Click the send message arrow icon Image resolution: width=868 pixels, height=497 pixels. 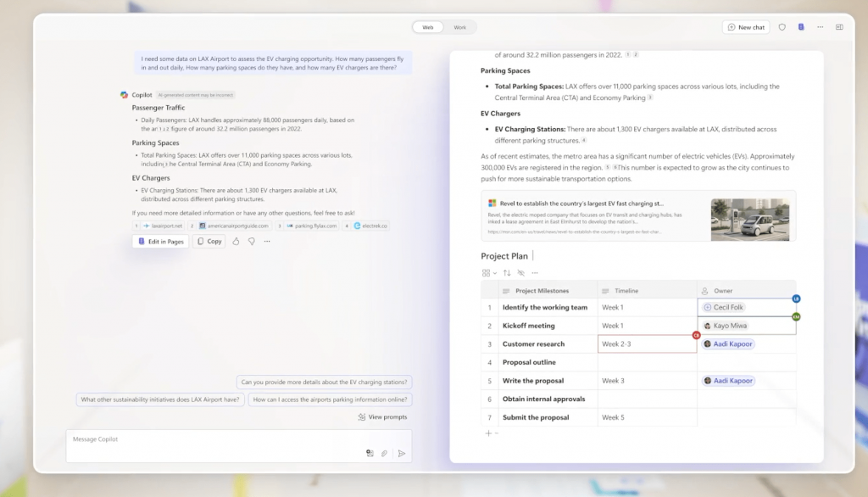401,453
